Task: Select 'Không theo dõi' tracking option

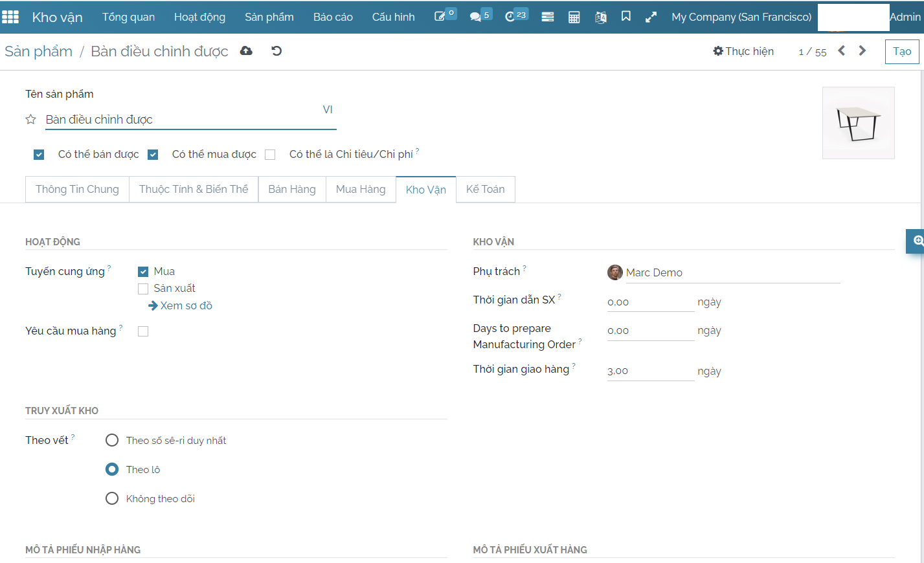Action: pyautogui.click(x=112, y=498)
